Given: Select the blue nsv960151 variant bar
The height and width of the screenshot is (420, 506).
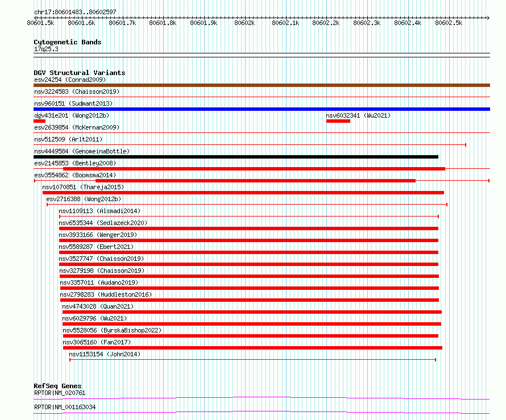Looking at the screenshot, I should pos(262,109).
